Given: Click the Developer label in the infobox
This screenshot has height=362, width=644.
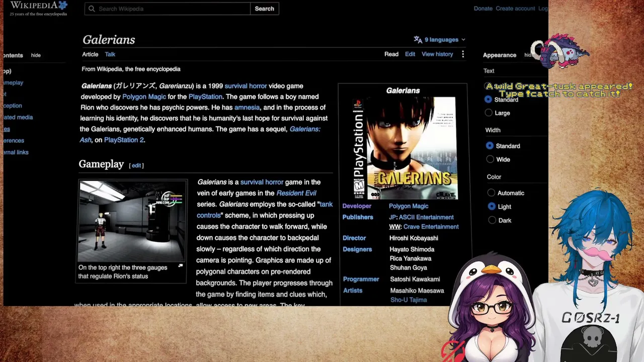Looking at the screenshot, I should click(x=357, y=206).
